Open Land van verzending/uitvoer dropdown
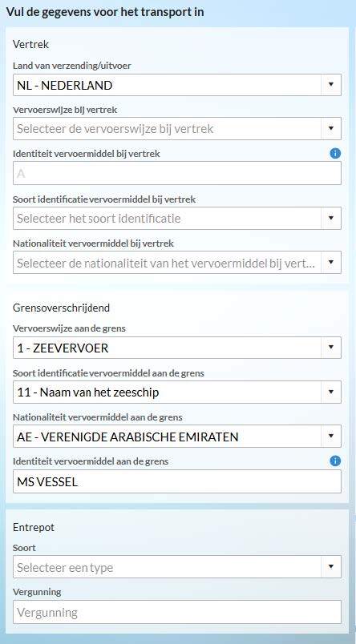Screen dimensions: 356x644 [x=176, y=85]
